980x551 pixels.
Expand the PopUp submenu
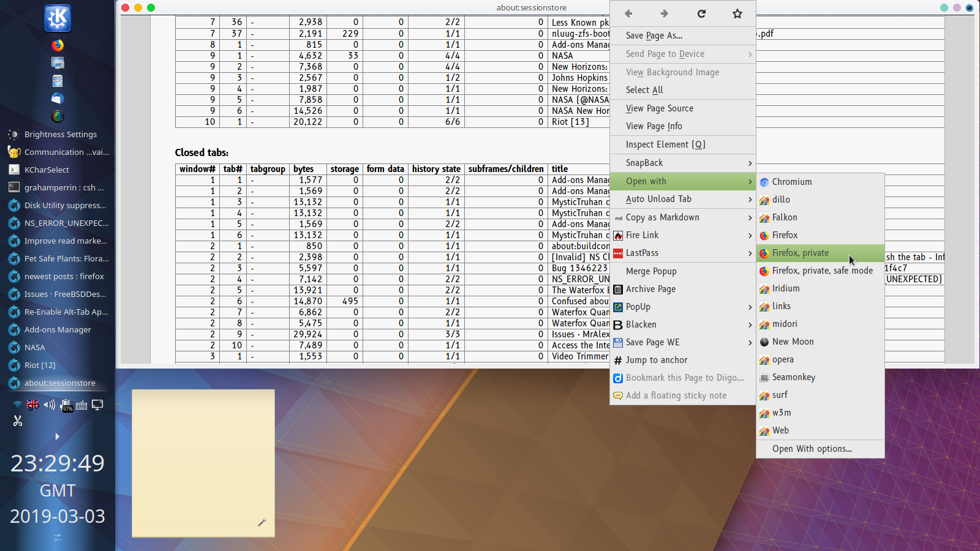coord(682,307)
